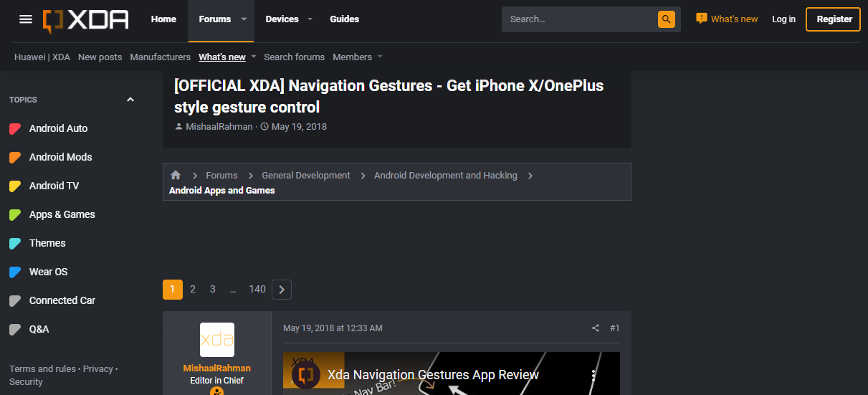
Task: Click the XDA logo
Action: click(86, 19)
